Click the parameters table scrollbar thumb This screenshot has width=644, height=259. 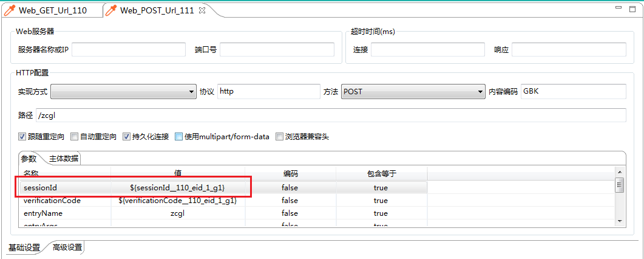[620, 185]
